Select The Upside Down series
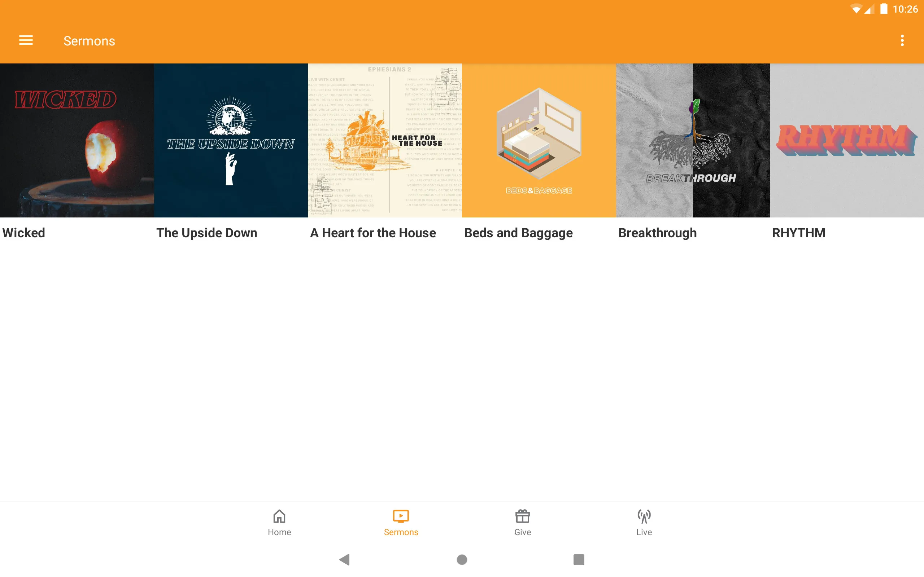Screen dimensions: 924x577 coord(231,140)
